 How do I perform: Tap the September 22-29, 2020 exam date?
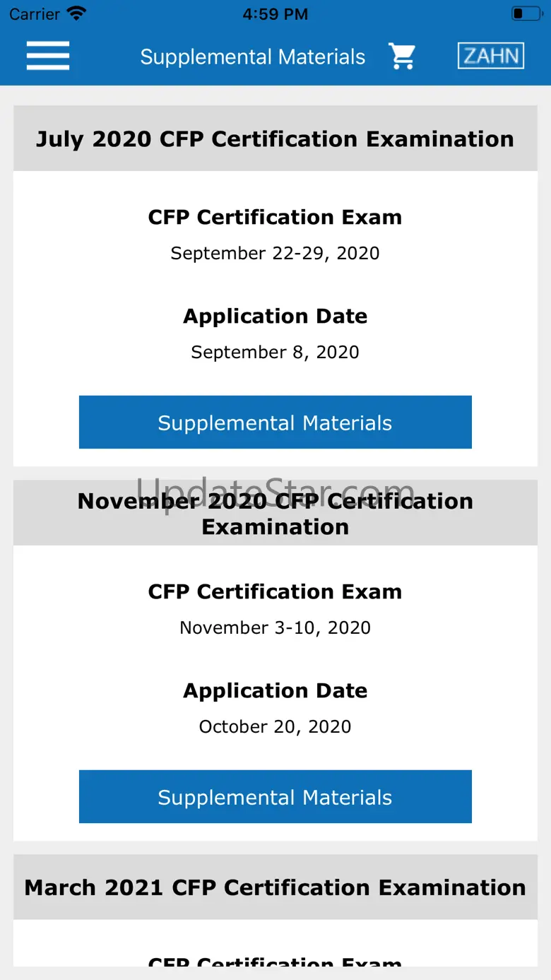pos(275,253)
